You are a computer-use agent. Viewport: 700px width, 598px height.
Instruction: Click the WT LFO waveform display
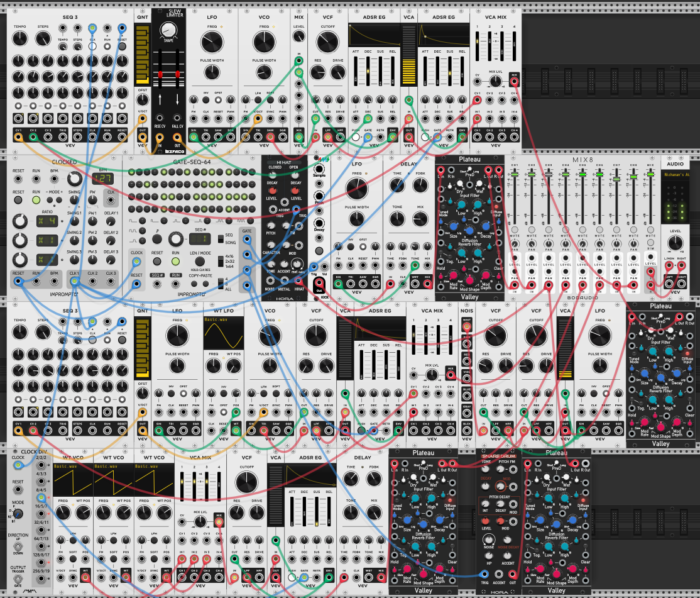pos(223,333)
